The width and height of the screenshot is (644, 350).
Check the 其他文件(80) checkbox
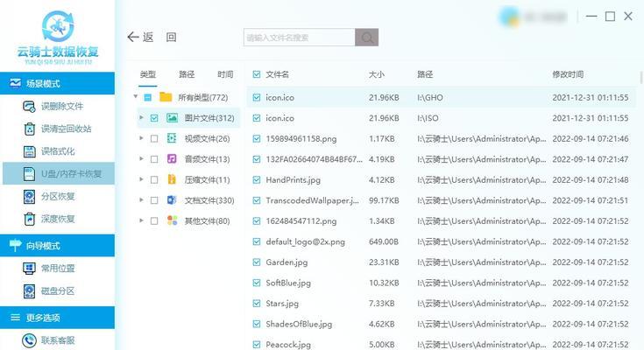154,220
